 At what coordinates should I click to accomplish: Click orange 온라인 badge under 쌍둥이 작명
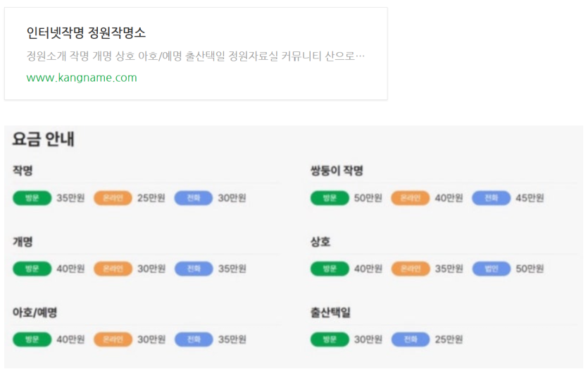click(411, 198)
